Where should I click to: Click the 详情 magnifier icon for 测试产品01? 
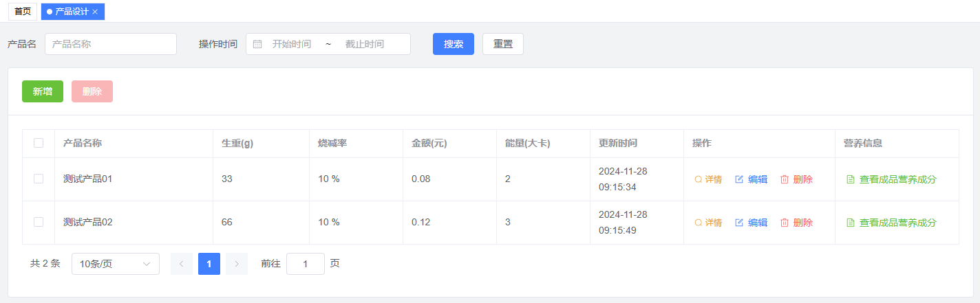coord(699,179)
